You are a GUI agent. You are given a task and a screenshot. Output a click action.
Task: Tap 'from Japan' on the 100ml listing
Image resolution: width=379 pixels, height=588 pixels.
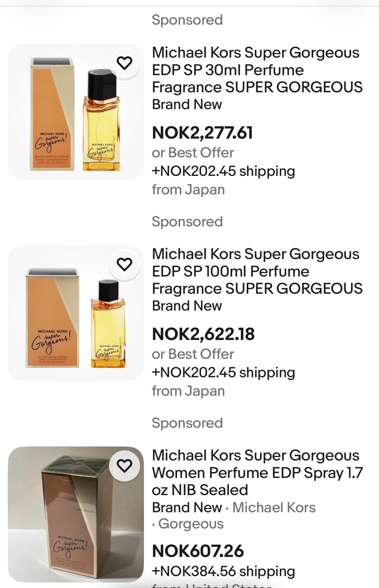point(188,391)
